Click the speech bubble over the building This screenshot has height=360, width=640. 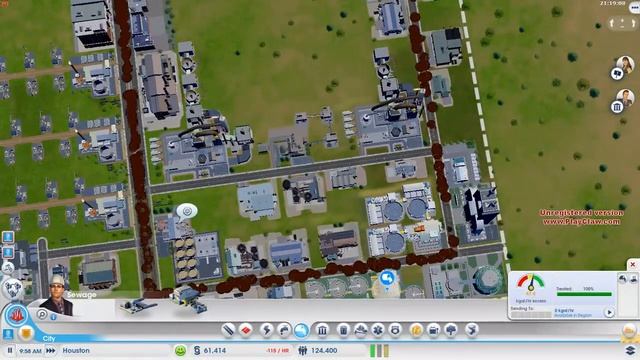187,211
